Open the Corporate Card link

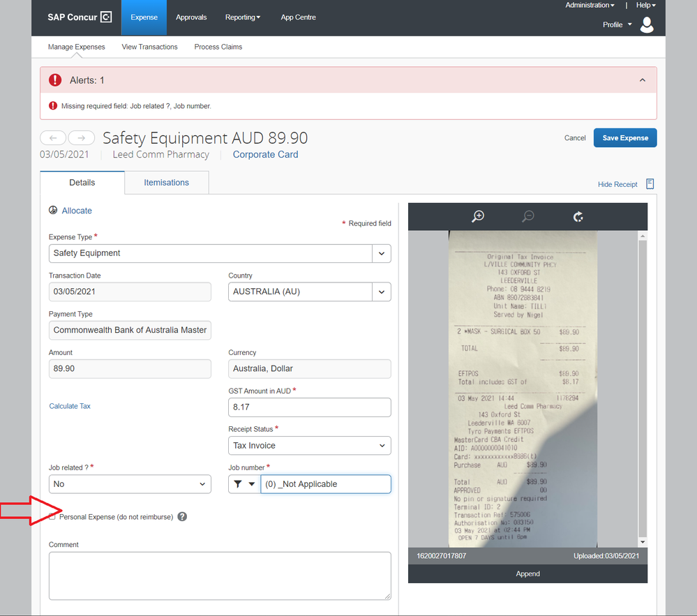click(x=265, y=154)
